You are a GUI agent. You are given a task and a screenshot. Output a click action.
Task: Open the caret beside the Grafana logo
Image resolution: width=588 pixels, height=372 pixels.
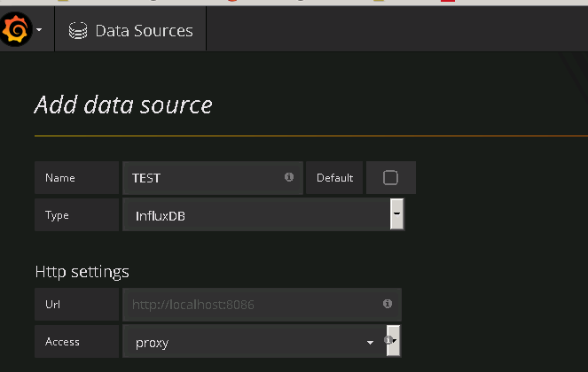39,31
